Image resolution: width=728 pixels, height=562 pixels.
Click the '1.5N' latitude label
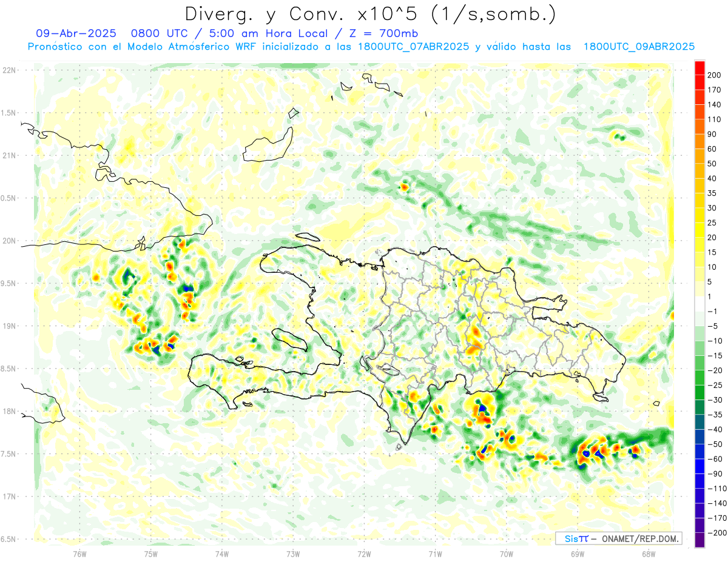[x=8, y=113]
